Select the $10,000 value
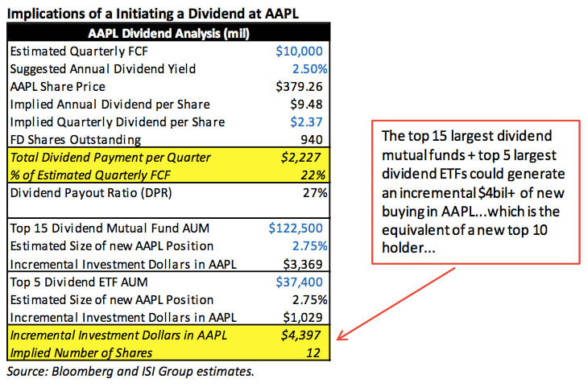Viewport: 588px width, 387px height. coord(299,51)
